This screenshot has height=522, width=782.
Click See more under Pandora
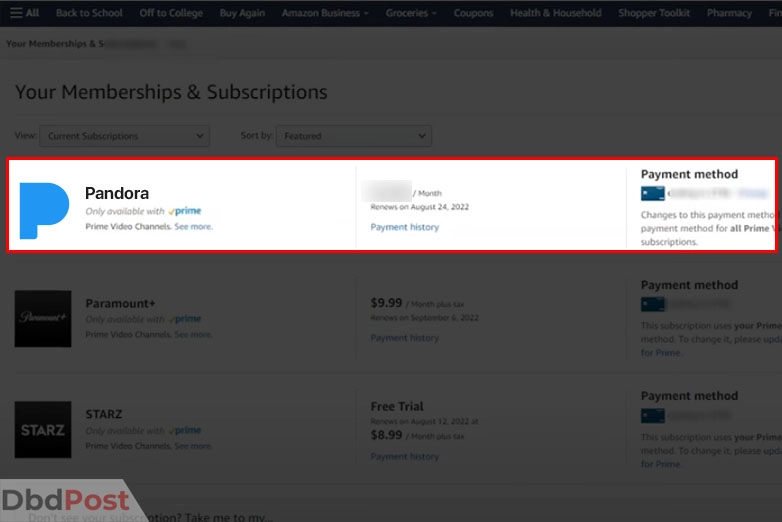(x=193, y=226)
